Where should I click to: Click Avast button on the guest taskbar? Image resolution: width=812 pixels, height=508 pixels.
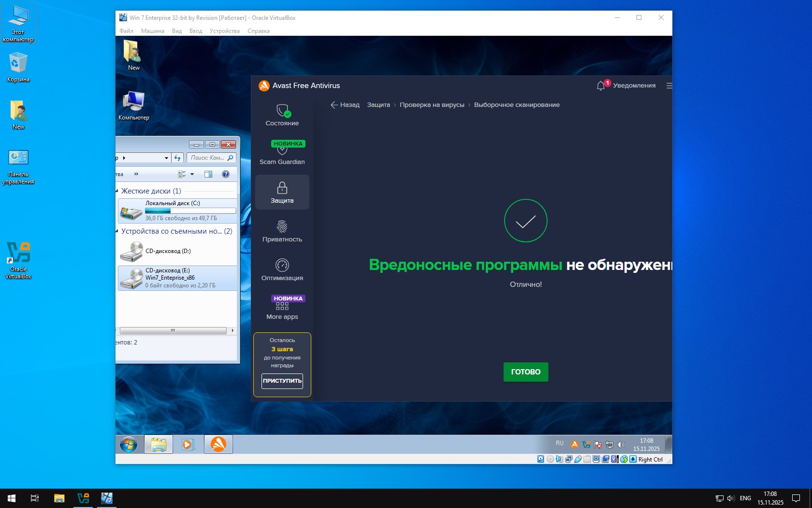pyautogui.click(x=218, y=444)
